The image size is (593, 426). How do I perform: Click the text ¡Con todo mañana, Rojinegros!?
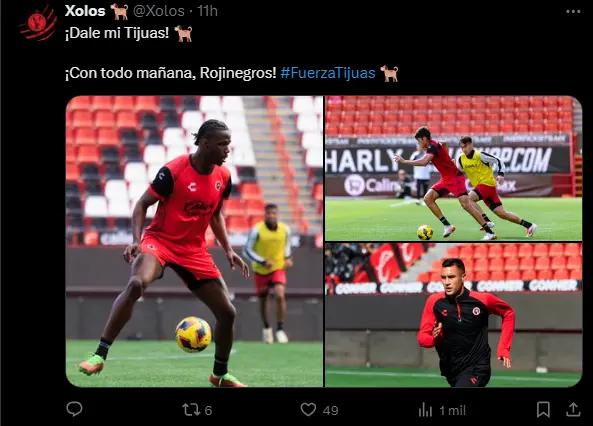[171, 73]
